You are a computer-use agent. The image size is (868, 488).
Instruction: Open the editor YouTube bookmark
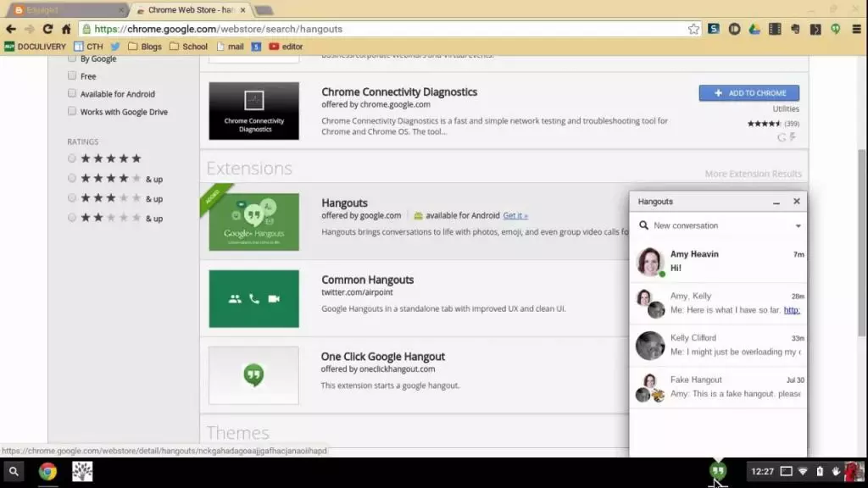pyautogui.click(x=286, y=47)
